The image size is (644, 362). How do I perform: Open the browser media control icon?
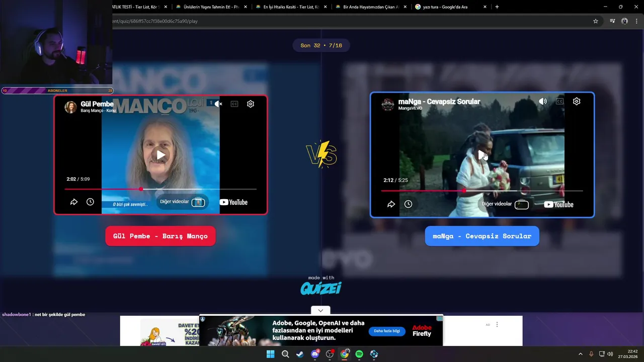point(612,21)
